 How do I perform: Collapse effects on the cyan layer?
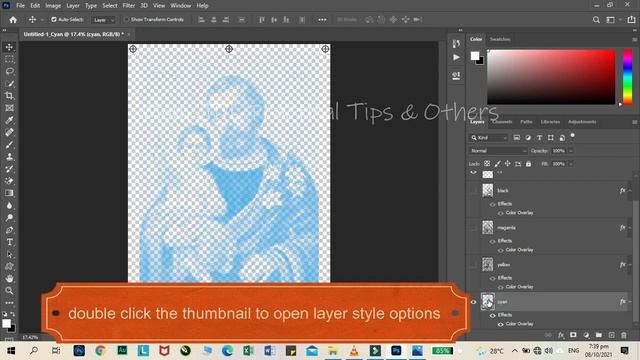(630, 302)
